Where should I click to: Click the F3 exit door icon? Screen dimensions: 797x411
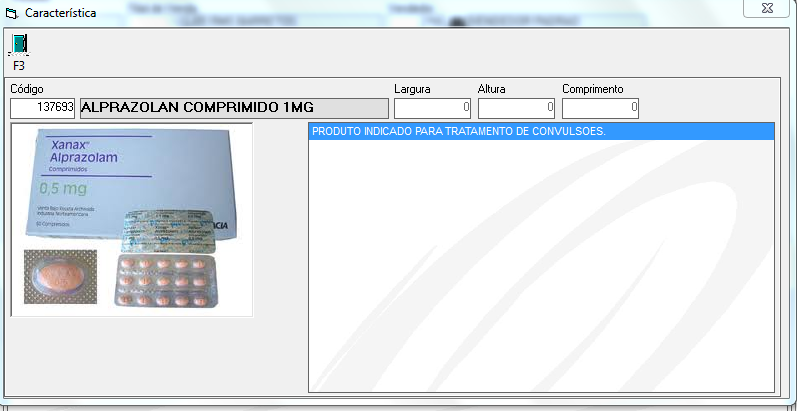(x=20, y=45)
